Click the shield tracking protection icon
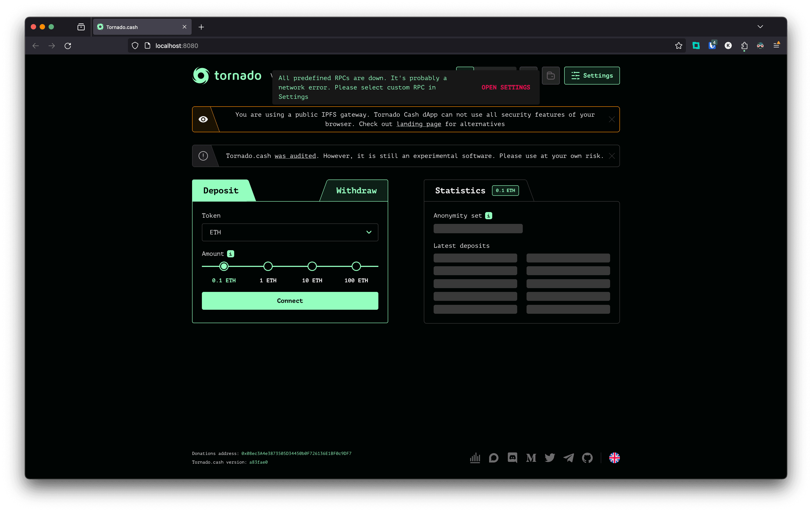Screen dimensions: 812x512 click(135, 45)
